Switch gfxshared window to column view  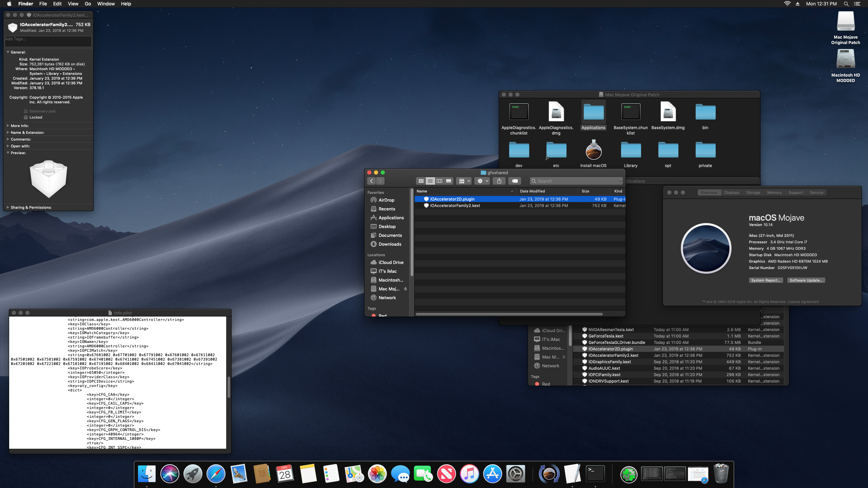pos(439,181)
